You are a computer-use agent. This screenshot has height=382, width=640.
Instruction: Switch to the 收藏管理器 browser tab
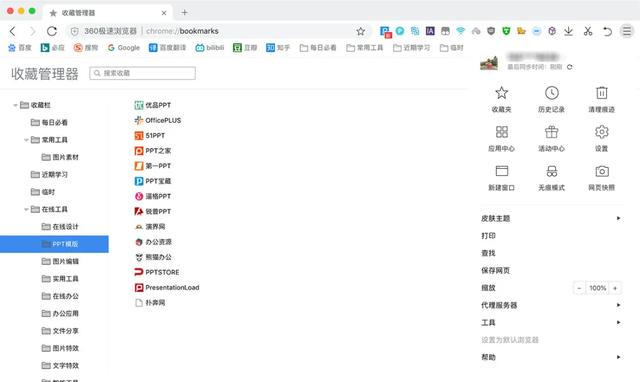click(107, 13)
